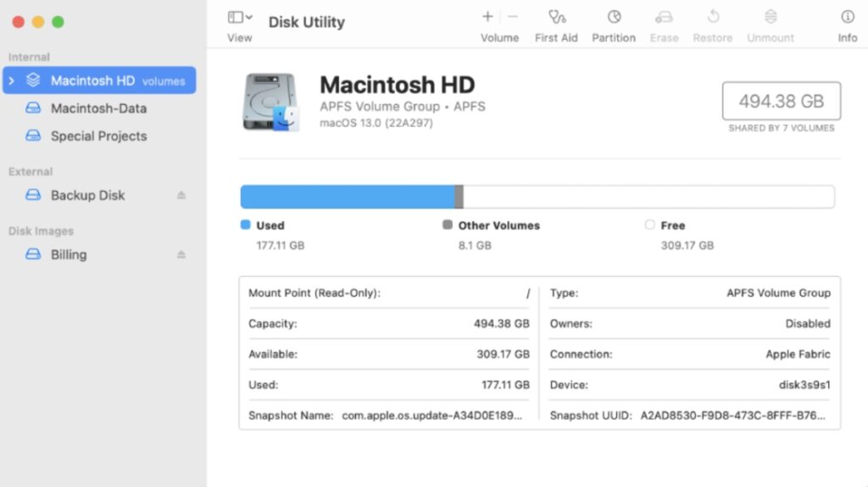This screenshot has width=868, height=487.
Task: Click the 'Internal' sidebar section header
Action: [x=29, y=57]
